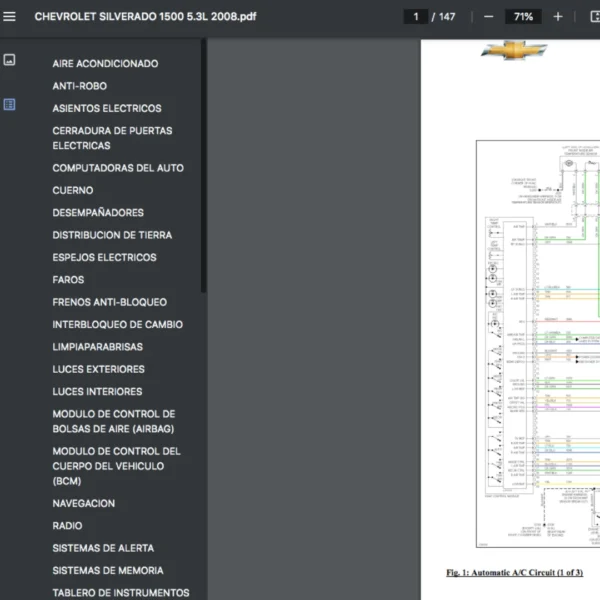Click the Chevrolet bowtie logo on page
The height and width of the screenshot is (600, 600).
pyautogui.click(x=514, y=50)
